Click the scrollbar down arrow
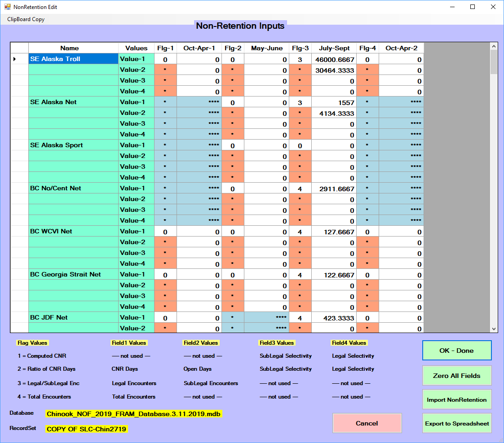 pos(494,329)
